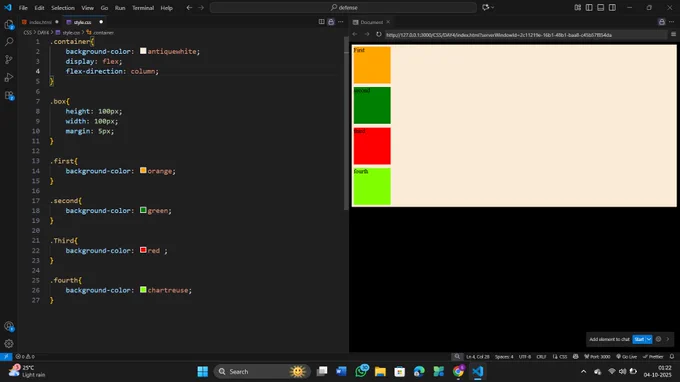This screenshot has width=680, height=382.
Task: Toggle the bottom panel visibility
Action: coord(601,7)
